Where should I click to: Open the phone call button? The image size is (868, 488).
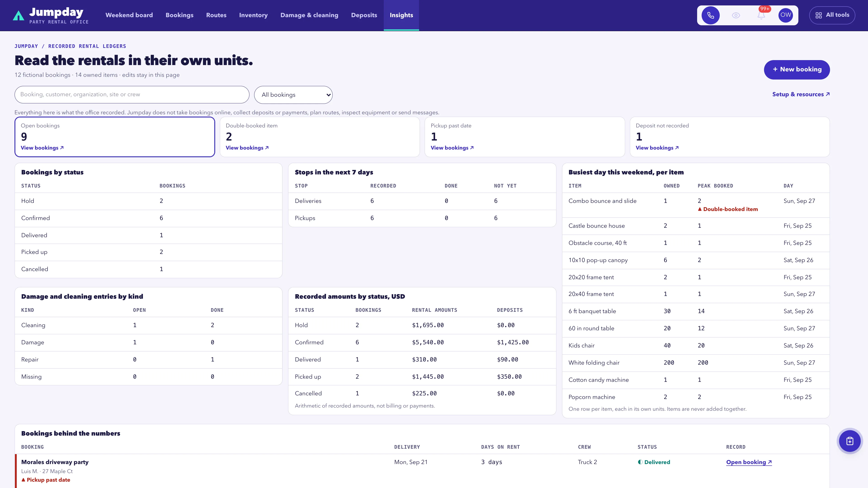click(x=710, y=15)
